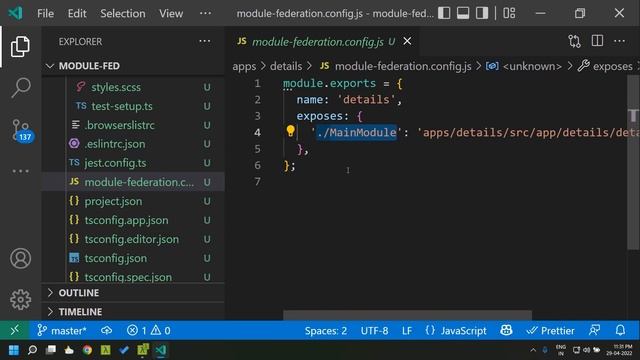Open the details breadcrumb dropdown
This screenshot has height=360, width=640.
[286, 66]
